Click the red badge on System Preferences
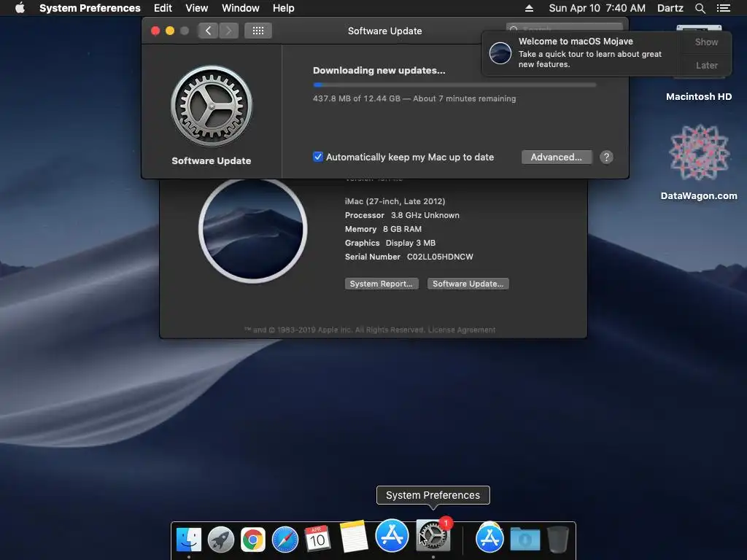 (x=446, y=524)
